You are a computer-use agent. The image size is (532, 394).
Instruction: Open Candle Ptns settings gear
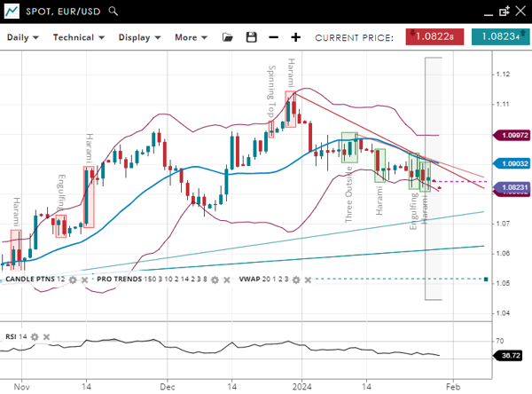(x=73, y=280)
